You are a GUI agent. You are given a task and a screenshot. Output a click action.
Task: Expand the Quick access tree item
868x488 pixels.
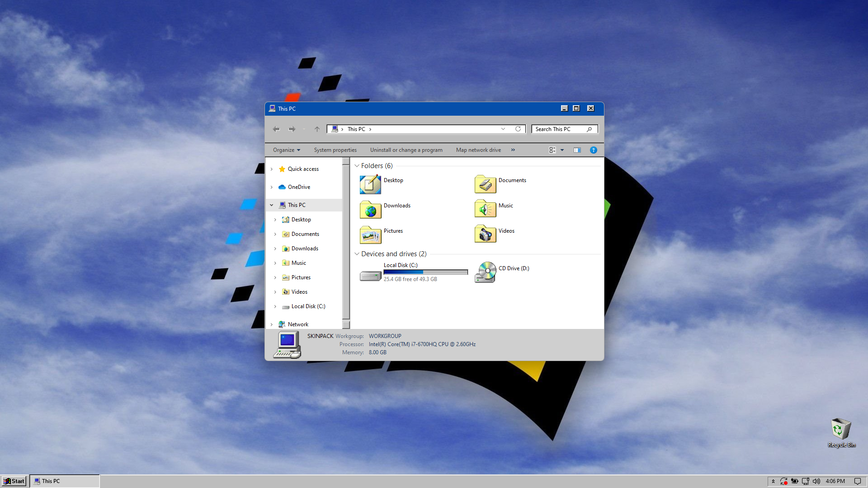point(271,169)
